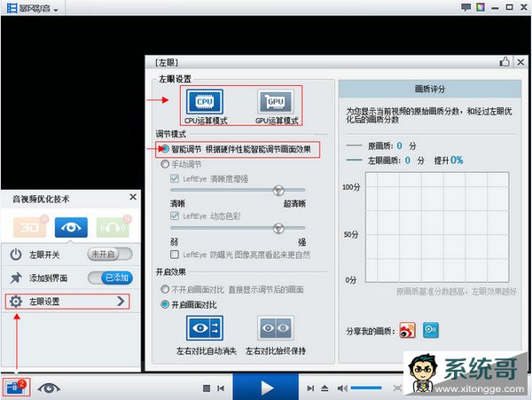Click the power icon beside 左眼开关

pos(16,255)
